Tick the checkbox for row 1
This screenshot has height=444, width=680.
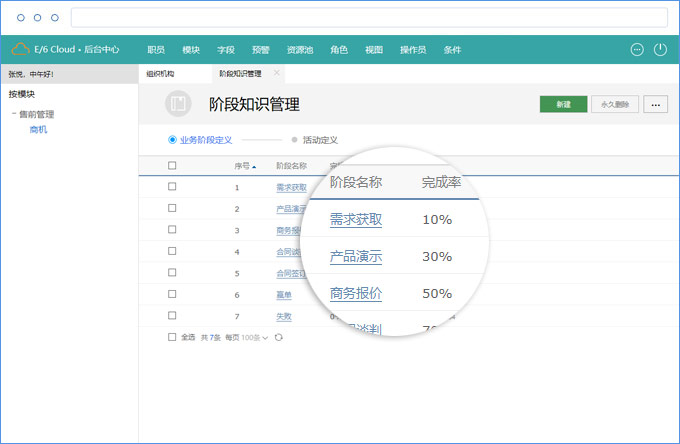click(x=172, y=187)
